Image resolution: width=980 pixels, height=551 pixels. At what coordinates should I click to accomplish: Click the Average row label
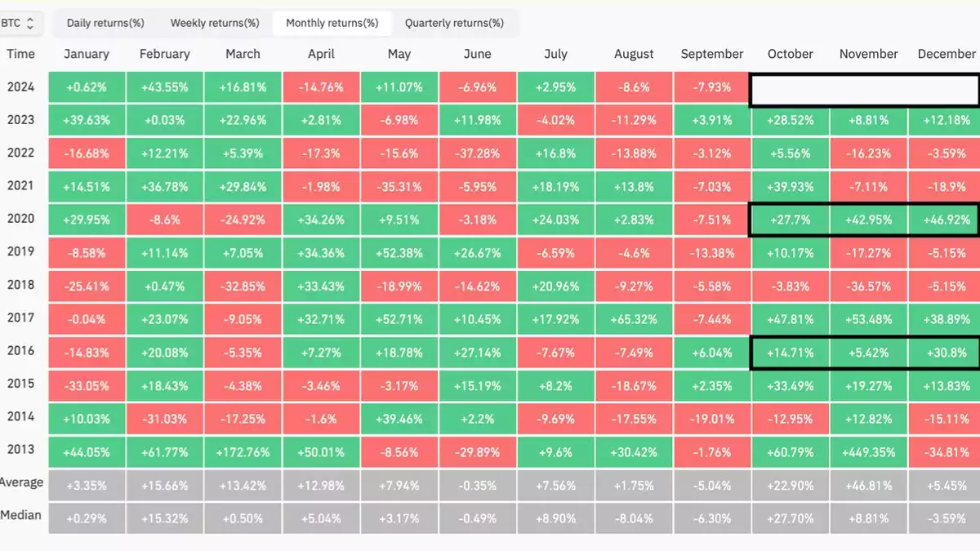[x=21, y=482]
